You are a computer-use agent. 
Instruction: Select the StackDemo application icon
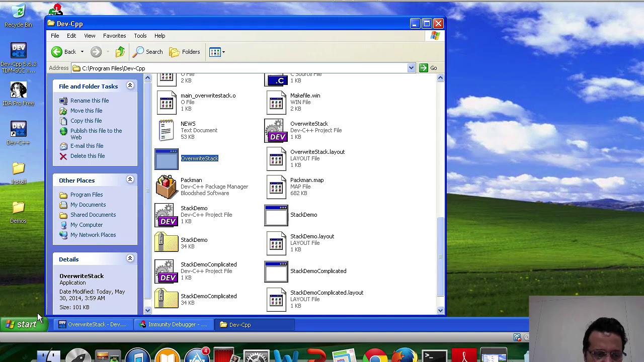pos(276,215)
